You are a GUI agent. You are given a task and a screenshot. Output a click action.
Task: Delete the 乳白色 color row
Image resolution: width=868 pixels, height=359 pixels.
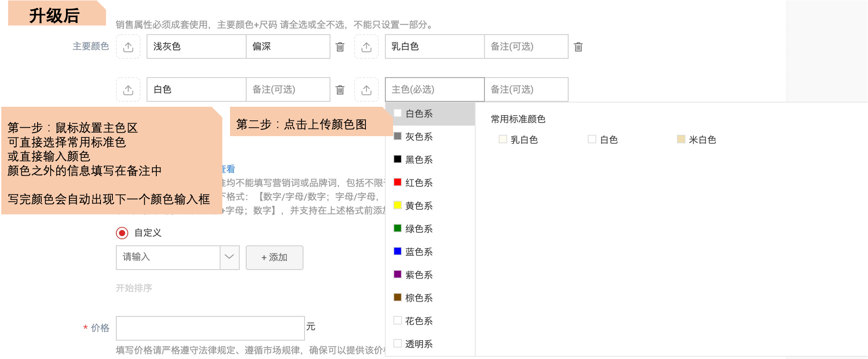coord(578,47)
